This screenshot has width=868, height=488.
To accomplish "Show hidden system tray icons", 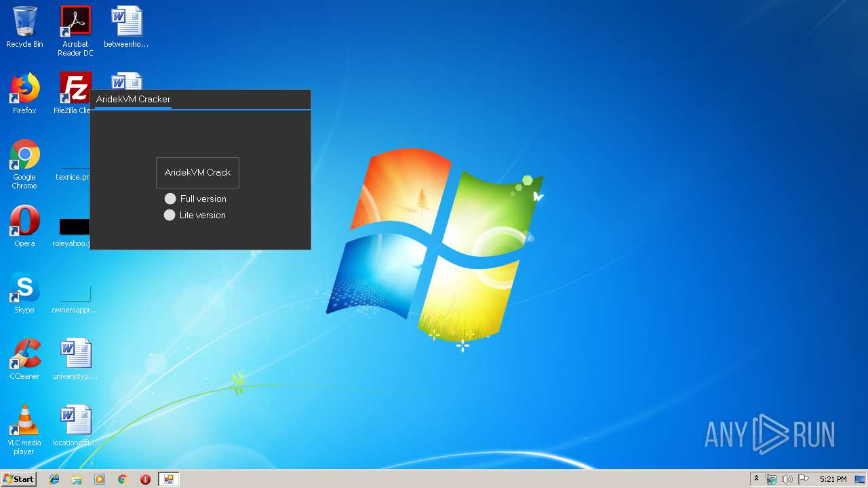I will 756,479.
